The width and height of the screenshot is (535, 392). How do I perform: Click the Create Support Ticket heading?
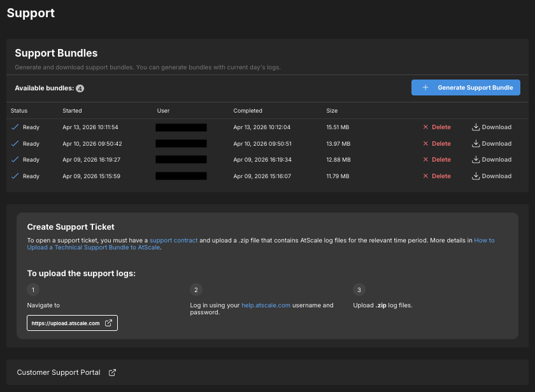point(71,227)
